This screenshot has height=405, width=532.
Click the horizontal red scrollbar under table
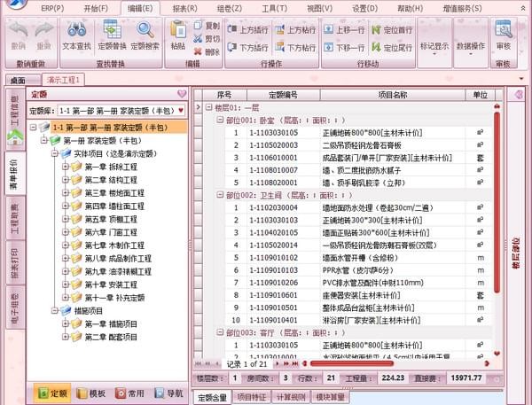(x=352, y=363)
